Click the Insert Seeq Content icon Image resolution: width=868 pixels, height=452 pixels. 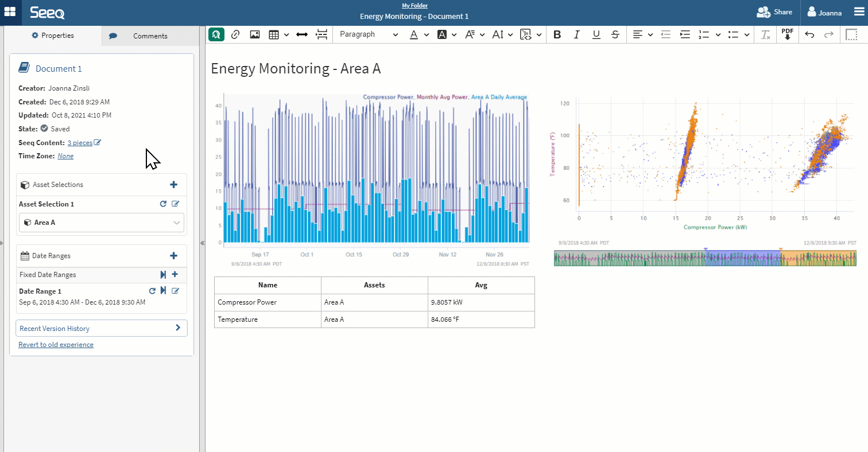(216, 34)
